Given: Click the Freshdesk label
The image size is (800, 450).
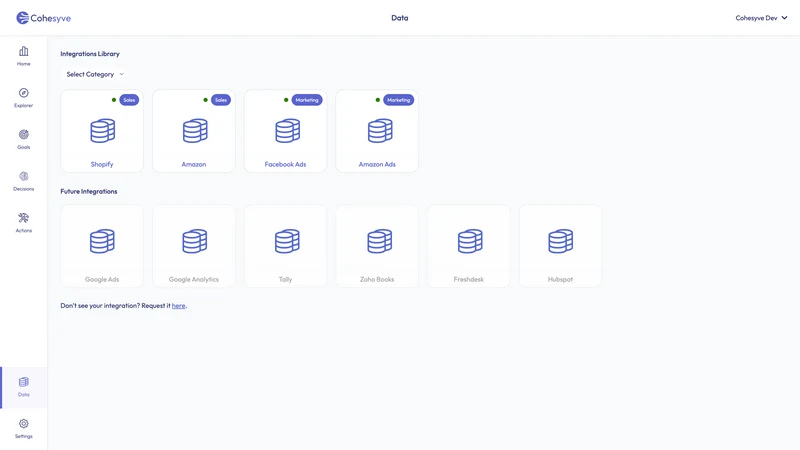Looking at the screenshot, I should (x=468, y=280).
